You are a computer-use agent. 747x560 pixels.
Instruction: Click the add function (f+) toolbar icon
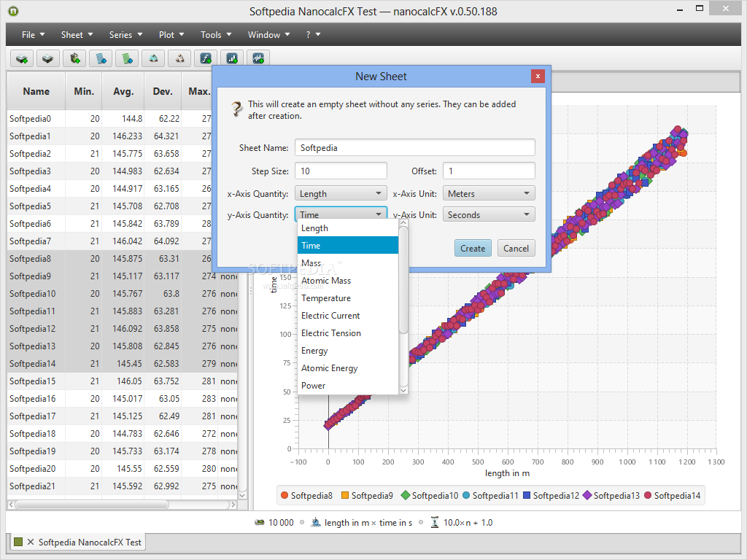[206, 58]
